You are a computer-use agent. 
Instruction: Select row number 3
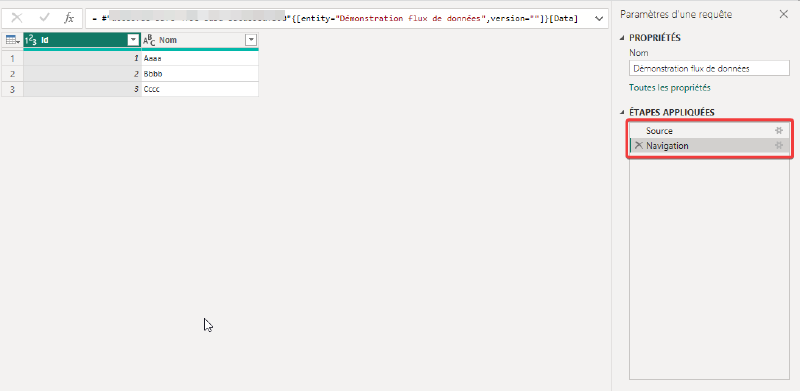point(12,89)
